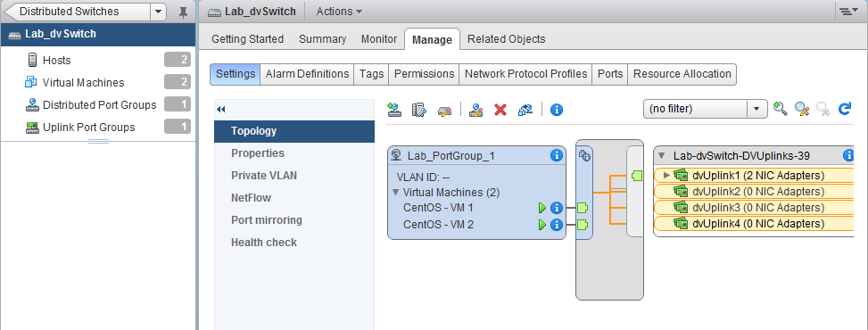This screenshot has width=868, height=330.
Task: Select the Permissions sub-tab
Action: (424, 74)
